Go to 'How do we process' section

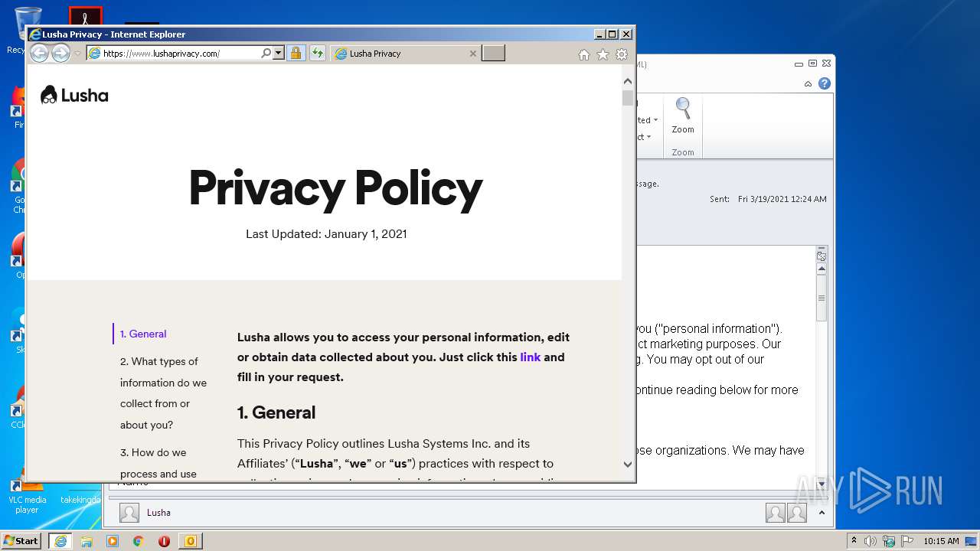[x=158, y=463]
